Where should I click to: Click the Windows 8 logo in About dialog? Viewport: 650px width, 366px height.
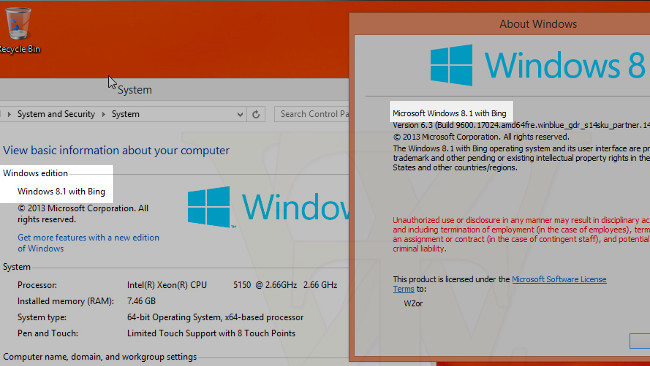click(538, 65)
